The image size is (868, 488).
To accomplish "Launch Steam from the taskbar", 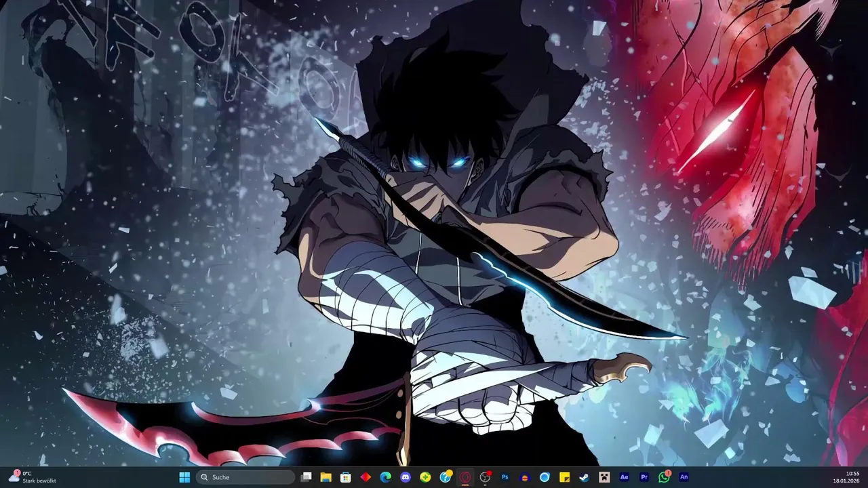I will tap(585, 477).
